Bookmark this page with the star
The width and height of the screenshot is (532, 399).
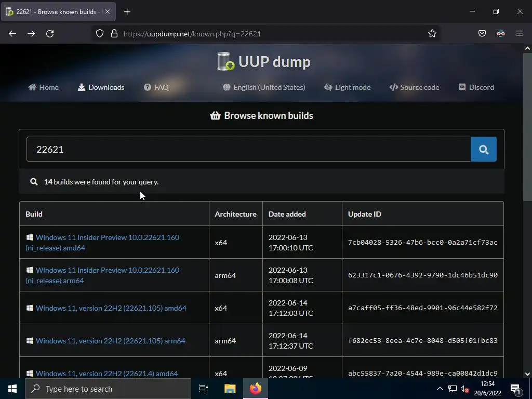tap(432, 34)
